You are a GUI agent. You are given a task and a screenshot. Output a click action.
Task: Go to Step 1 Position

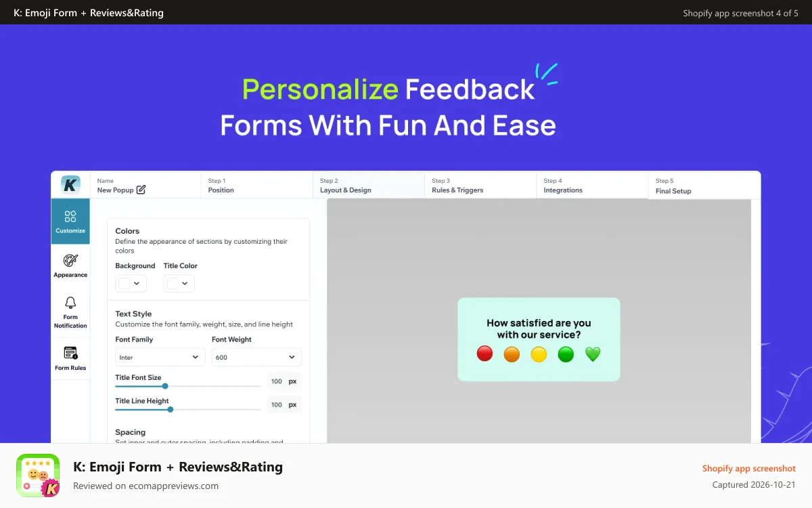pos(256,186)
